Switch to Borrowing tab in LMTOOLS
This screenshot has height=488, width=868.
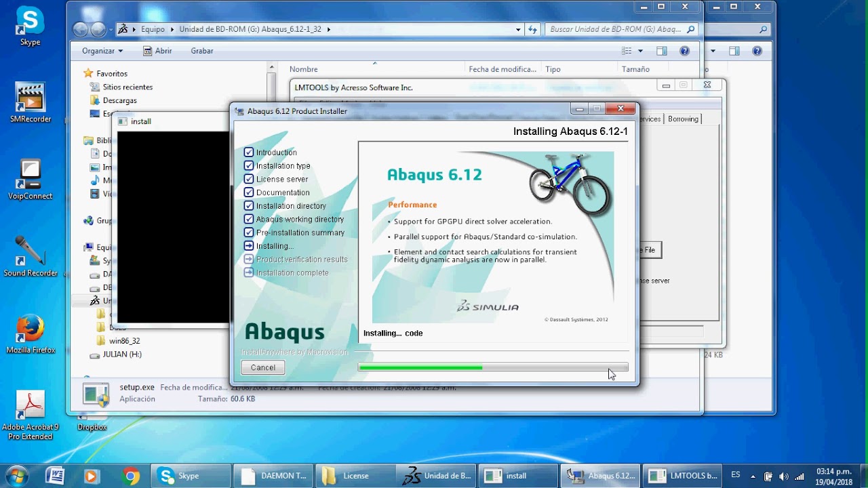coord(683,119)
